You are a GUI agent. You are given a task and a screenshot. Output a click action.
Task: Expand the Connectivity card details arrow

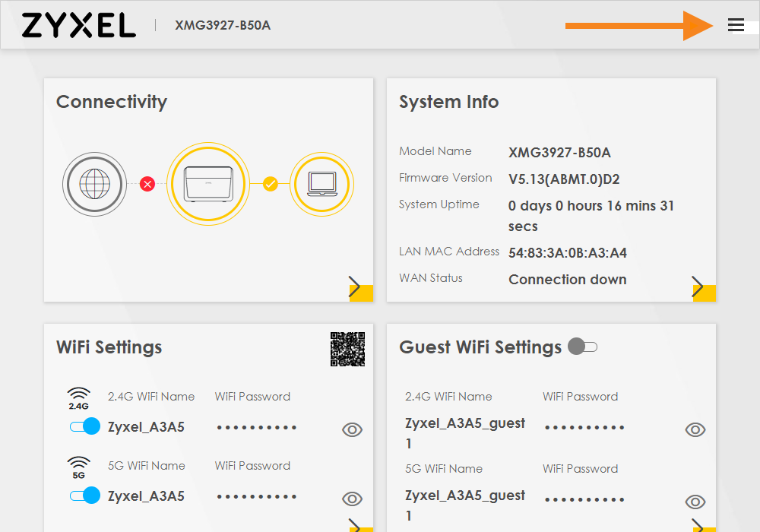354,287
